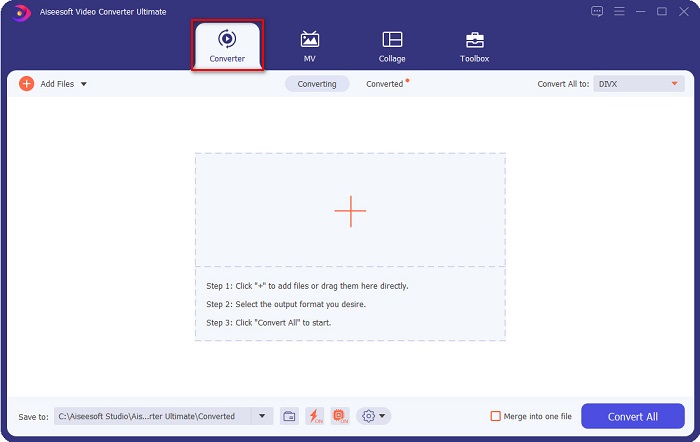
Task: Click the Aiseesoft app logo
Action: [x=21, y=13]
